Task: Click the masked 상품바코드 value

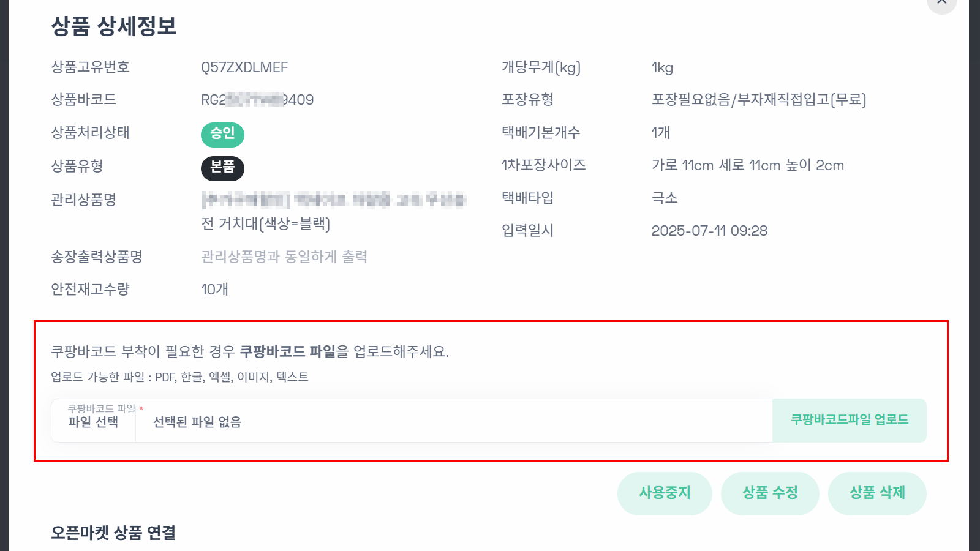Action: (x=257, y=99)
